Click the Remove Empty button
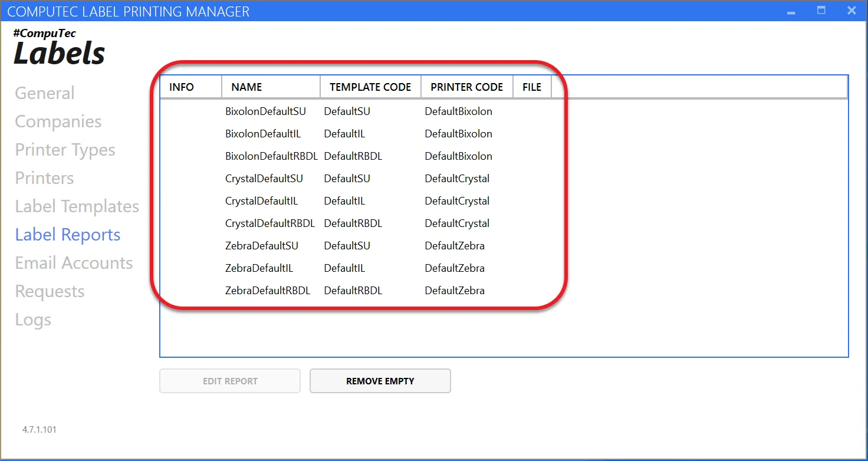 tap(380, 381)
